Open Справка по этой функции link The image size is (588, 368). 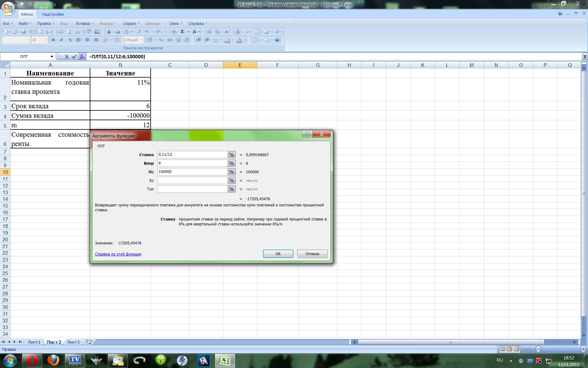point(118,254)
